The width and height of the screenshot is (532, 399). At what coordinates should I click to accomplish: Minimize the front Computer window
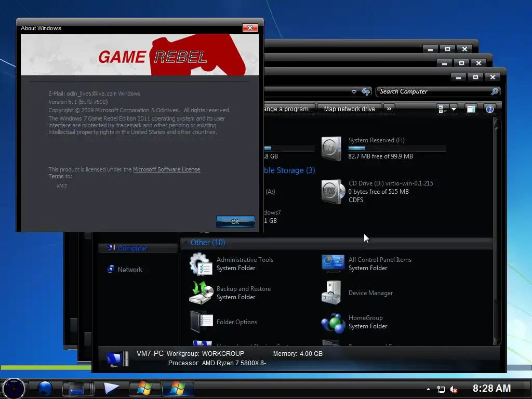458,77
